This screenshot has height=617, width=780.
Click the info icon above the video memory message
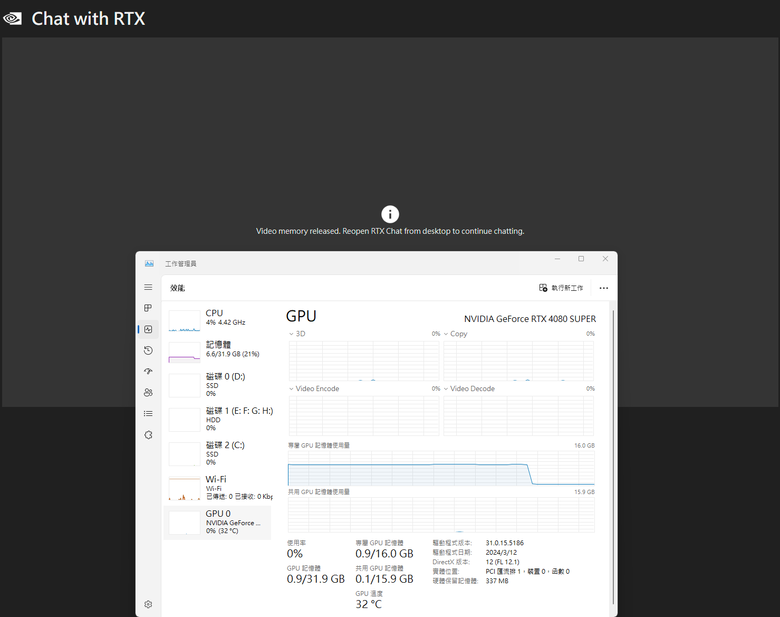(390, 214)
